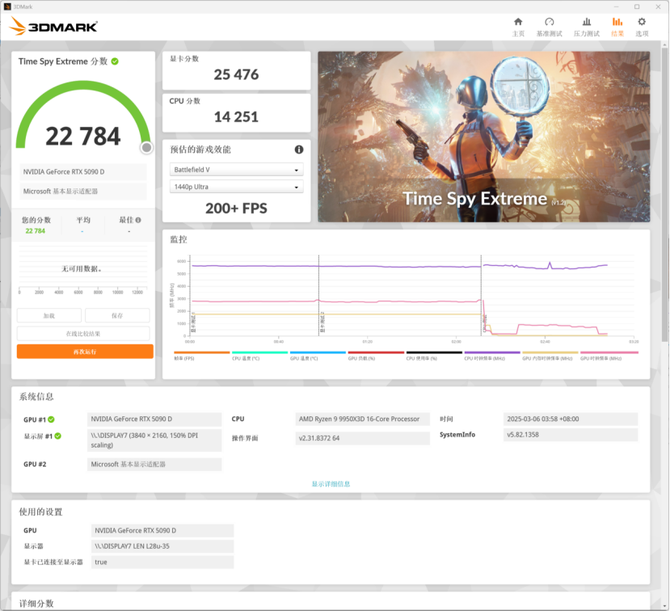The width and height of the screenshot is (670, 611).
Task: Click the CPU score value 14 251
Action: pyautogui.click(x=236, y=117)
